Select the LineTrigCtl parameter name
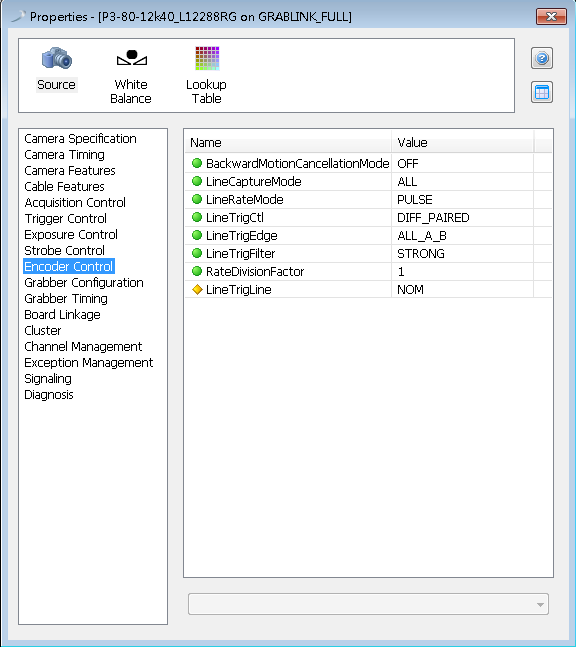This screenshot has width=576, height=647. 235,217
